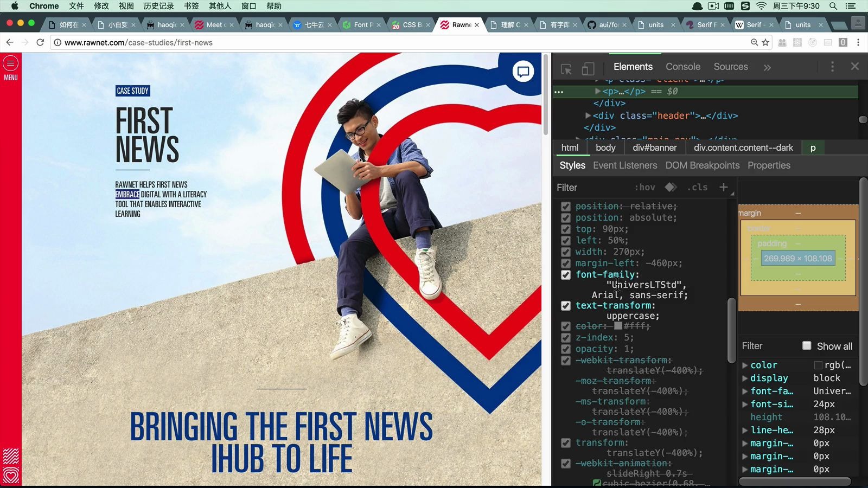The image size is (868, 488).
Task: Open the 书签 menu in the menu bar
Action: [191, 6]
